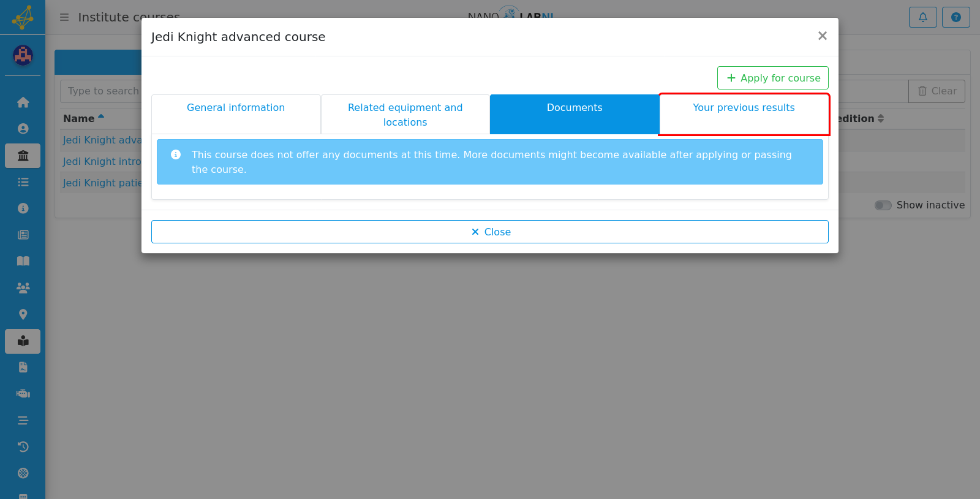Click the wide Close button
The image size is (980, 499).
pos(490,232)
